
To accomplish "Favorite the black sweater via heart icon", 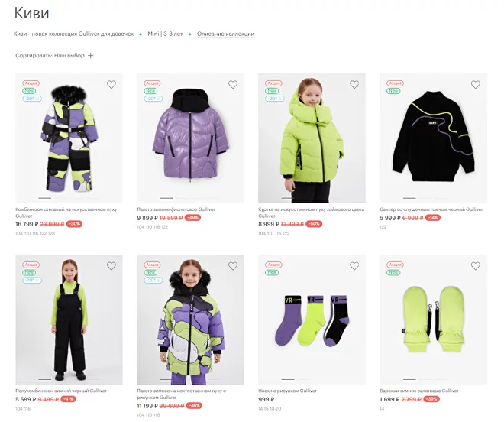I will tap(476, 84).
